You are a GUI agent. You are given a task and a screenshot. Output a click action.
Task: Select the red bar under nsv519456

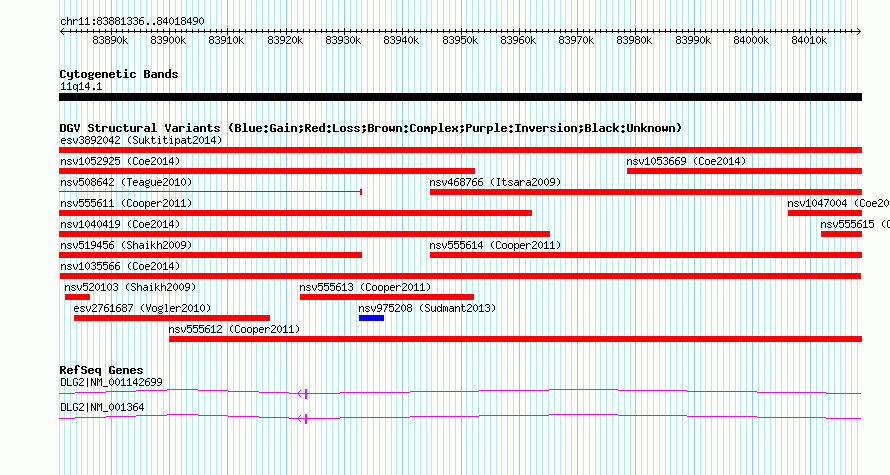coord(211,255)
